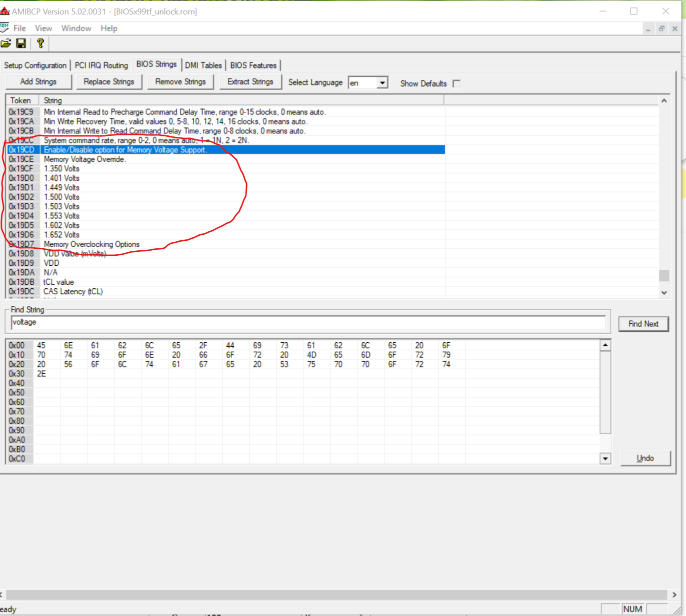
Task: Open a ROM file with folder icon
Action: tap(6, 43)
